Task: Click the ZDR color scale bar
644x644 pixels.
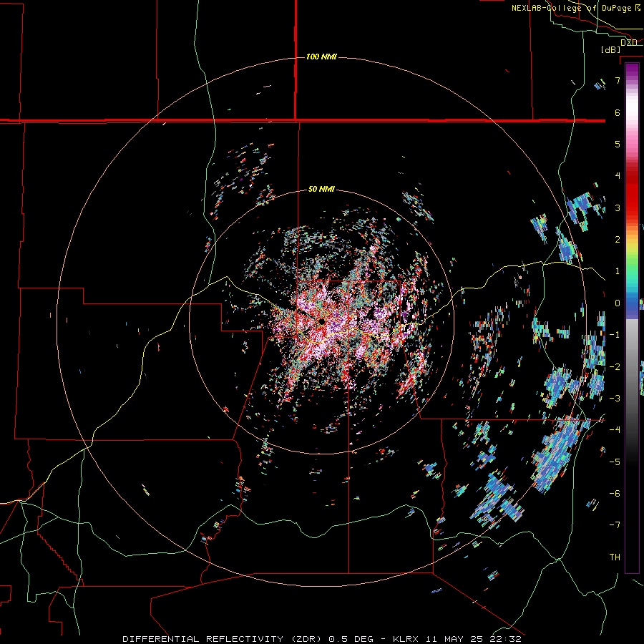Action: pyautogui.click(x=632, y=318)
